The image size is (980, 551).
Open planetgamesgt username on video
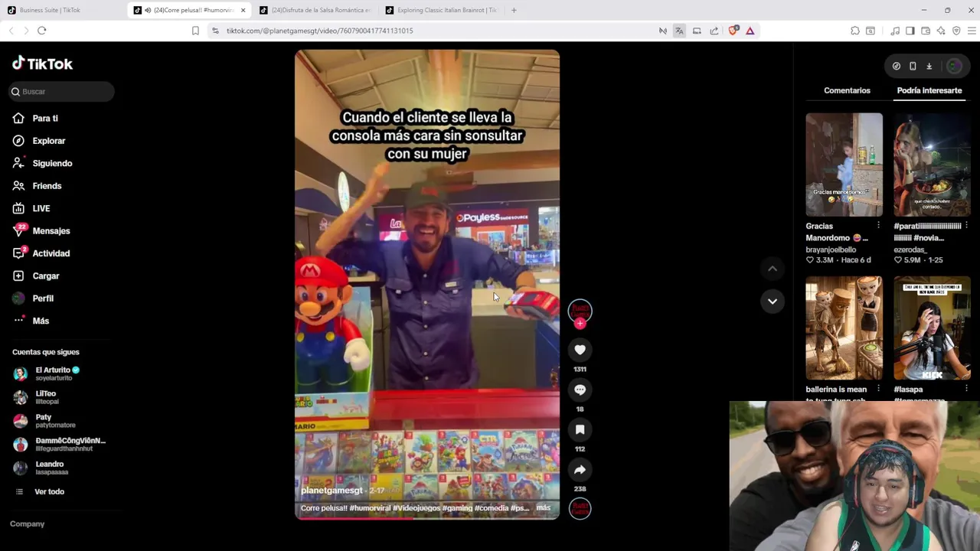332,491
